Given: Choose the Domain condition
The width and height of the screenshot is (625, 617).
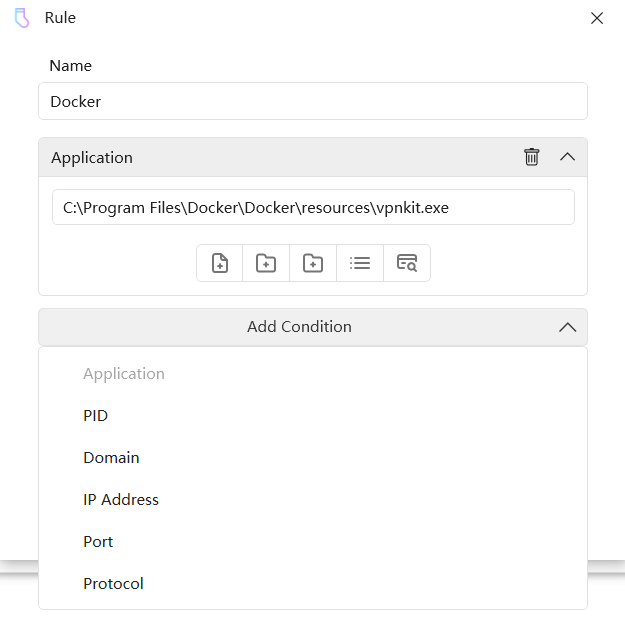Looking at the screenshot, I should 111,458.
